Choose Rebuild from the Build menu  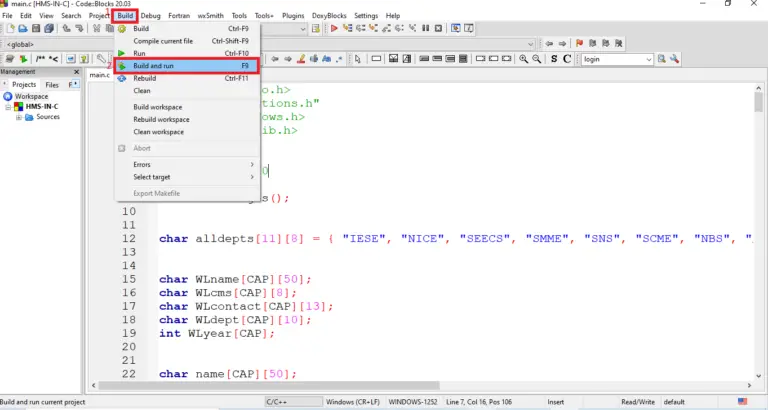145,78
